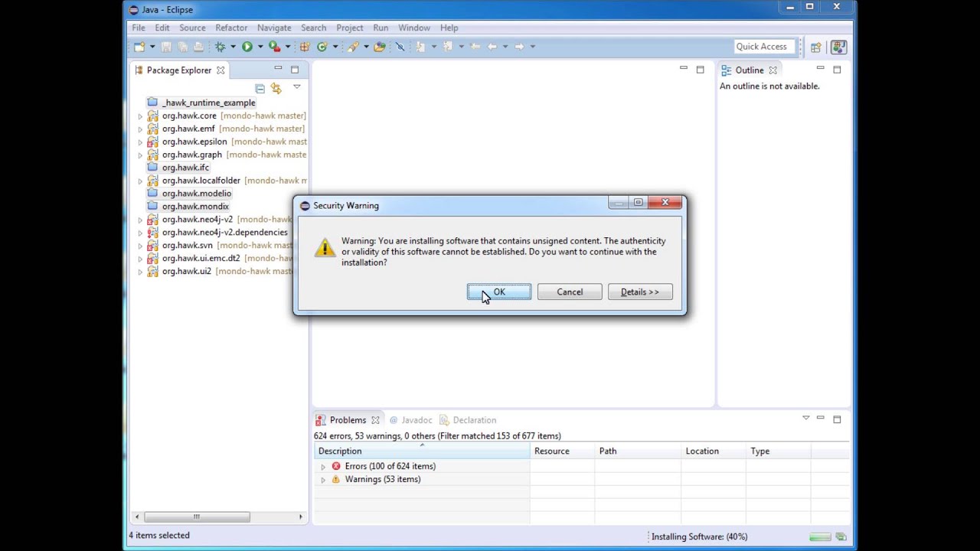Open the Package Explorer view menu triangle
Screen dimensions: 980x551
click(x=297, y=87)
